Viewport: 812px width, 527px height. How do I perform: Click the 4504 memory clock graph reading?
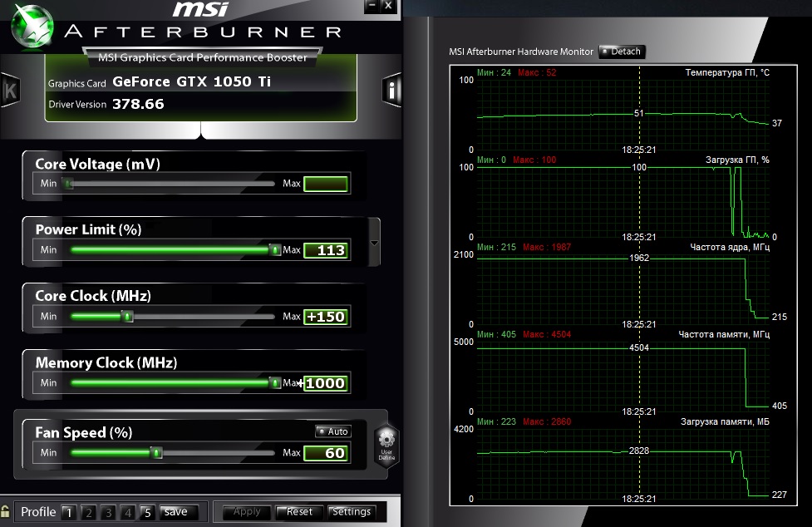[639, 347]
